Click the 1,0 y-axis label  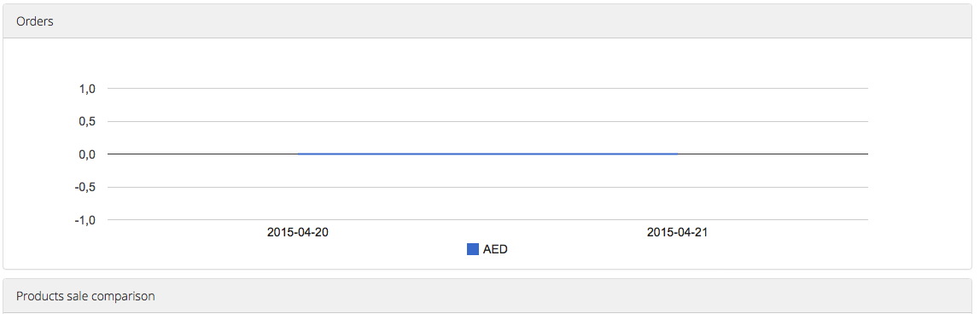[87, 90]
